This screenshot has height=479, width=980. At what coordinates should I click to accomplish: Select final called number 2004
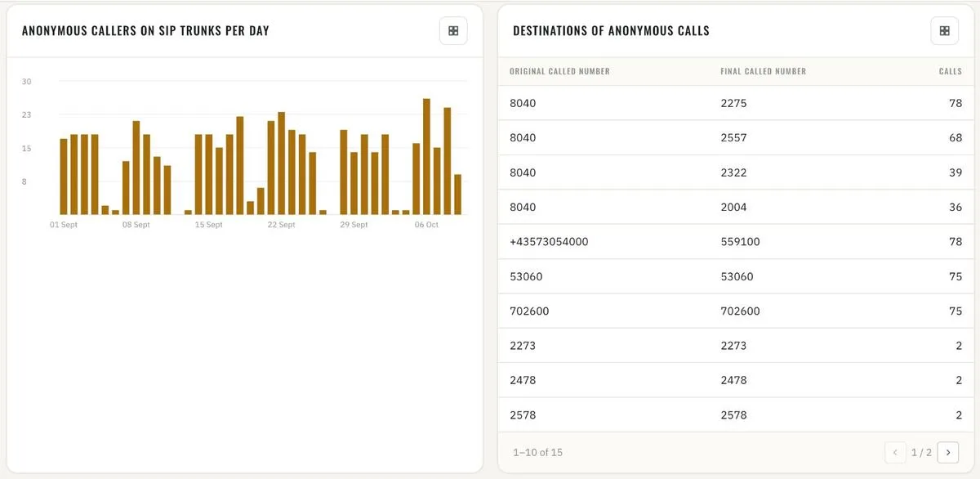click(x=733, y=207)
